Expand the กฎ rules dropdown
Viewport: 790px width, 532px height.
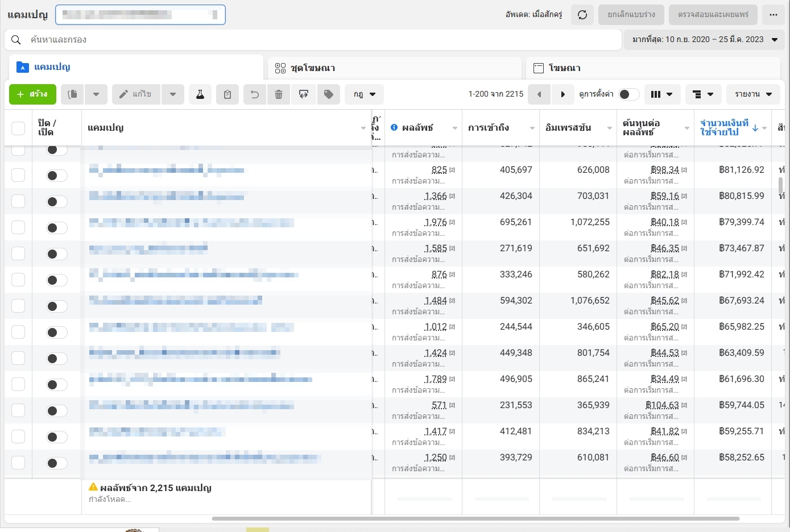364,94
